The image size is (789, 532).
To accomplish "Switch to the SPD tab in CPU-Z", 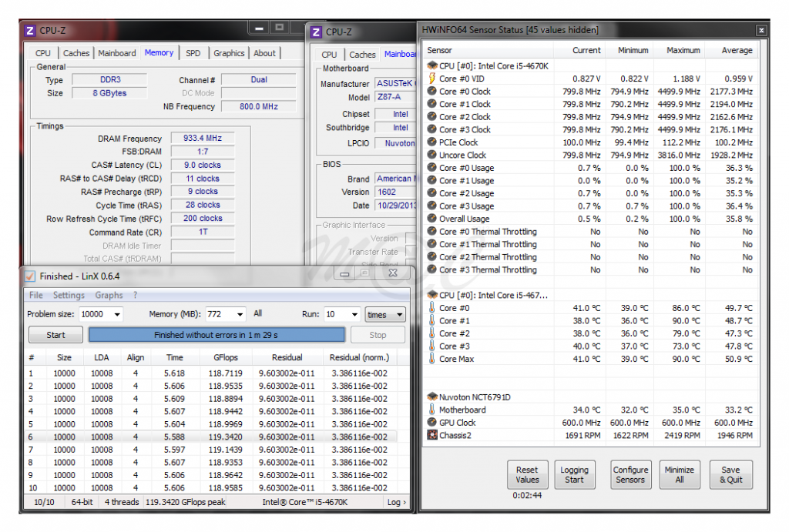I will click(x=194, y=53).
